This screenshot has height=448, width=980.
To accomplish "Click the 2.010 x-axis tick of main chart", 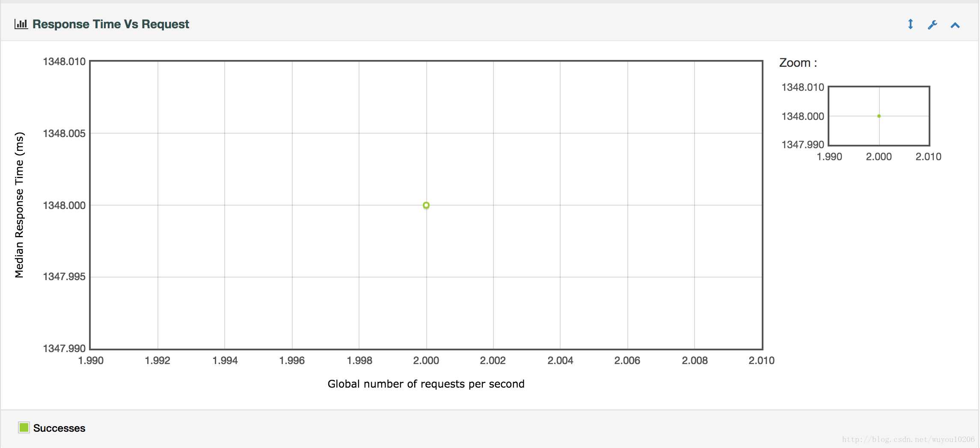I will coord(762,361).
